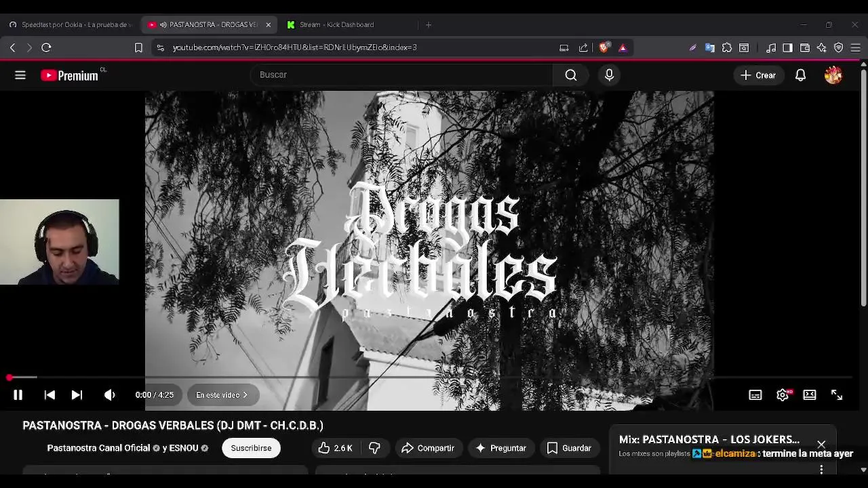The height and width of the screenshot is (488, 868).
Task: Open the Mix: PASTANOSTRA - LOS JOKERS playlist title
Action: [709, 439]
